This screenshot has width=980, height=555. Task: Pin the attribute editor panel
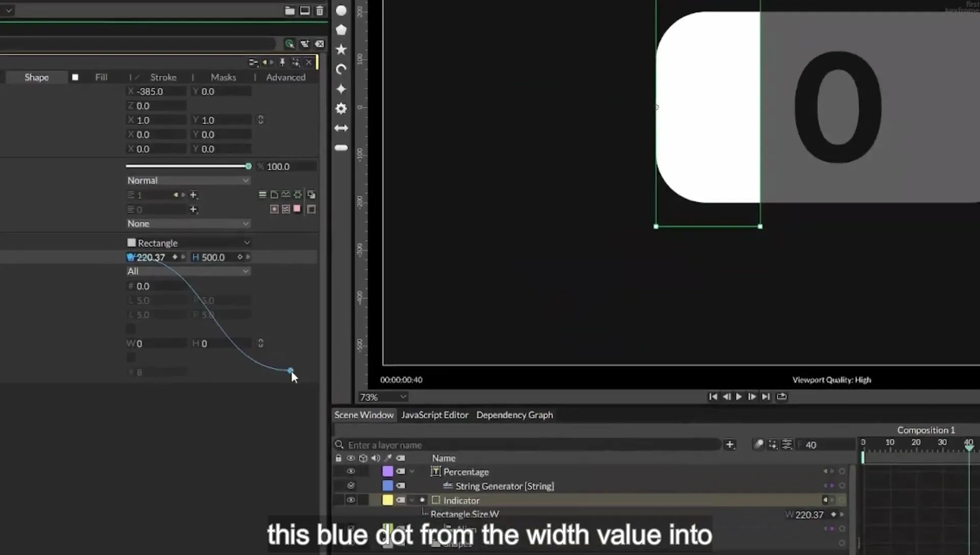tap(282, 62)
